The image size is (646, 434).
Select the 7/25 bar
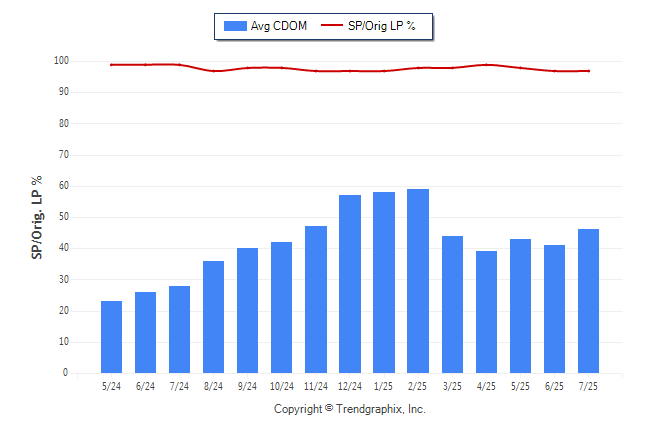point(588,301)
